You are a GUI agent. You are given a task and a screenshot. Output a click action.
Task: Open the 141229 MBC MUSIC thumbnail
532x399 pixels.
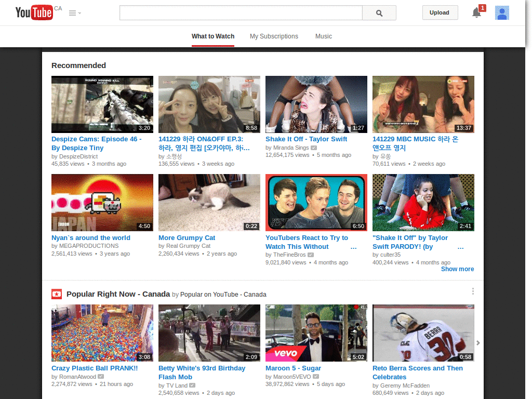[423, 104]
